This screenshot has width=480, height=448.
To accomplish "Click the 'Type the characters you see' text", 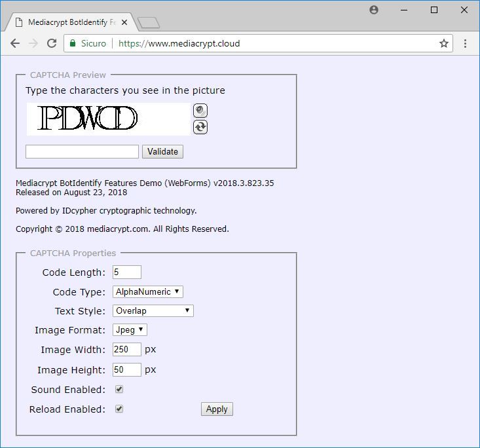I will 125,90.
